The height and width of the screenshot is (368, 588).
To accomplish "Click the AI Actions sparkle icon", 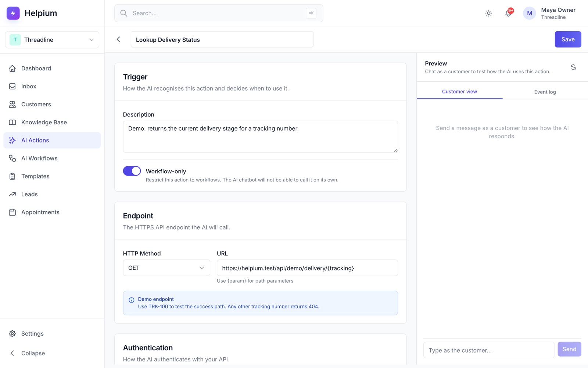I will point(12,140).
